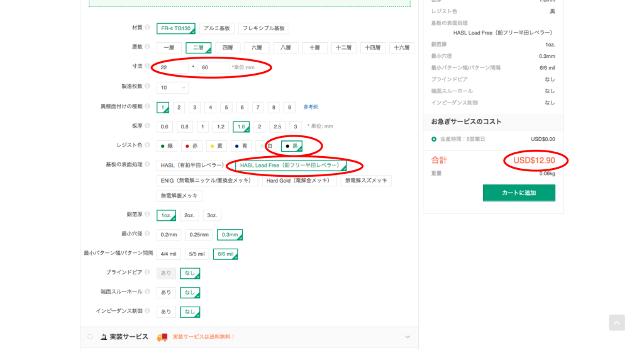Screen dimensions: 644x350
Task: Select ENIG (無電解ニッケル/置換金メッキ) surface finish
Action: coord(207,181)
